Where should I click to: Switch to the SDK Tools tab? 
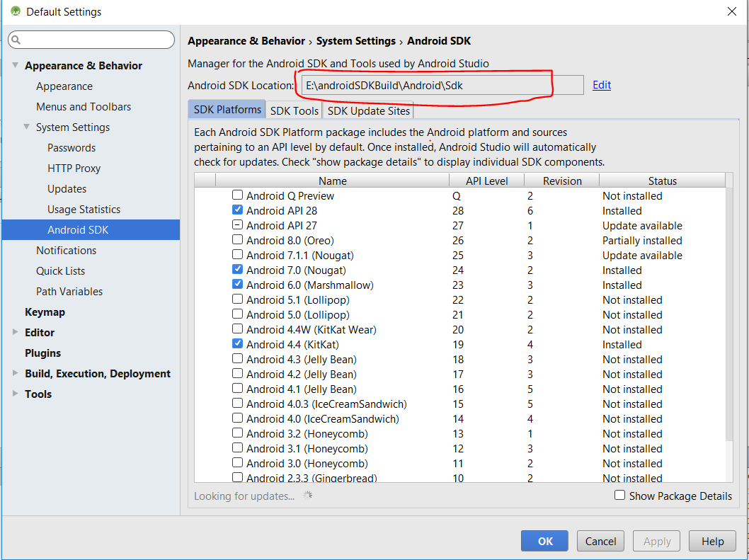point(294,110)
